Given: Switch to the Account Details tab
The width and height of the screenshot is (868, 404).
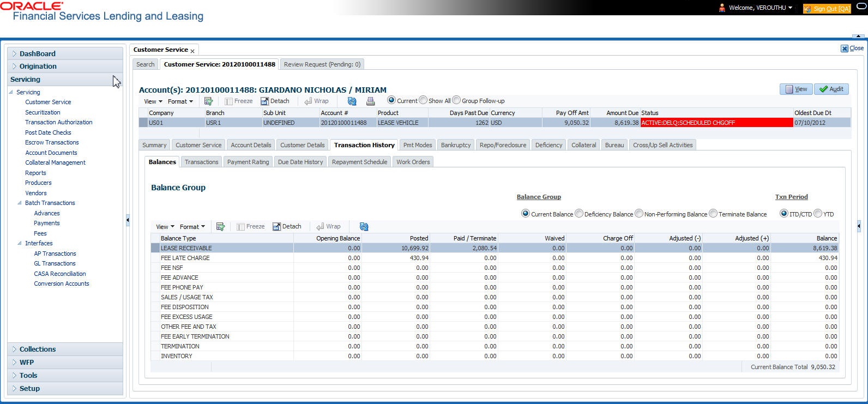Looking at the screenshot, I should [x=251, y=145].
